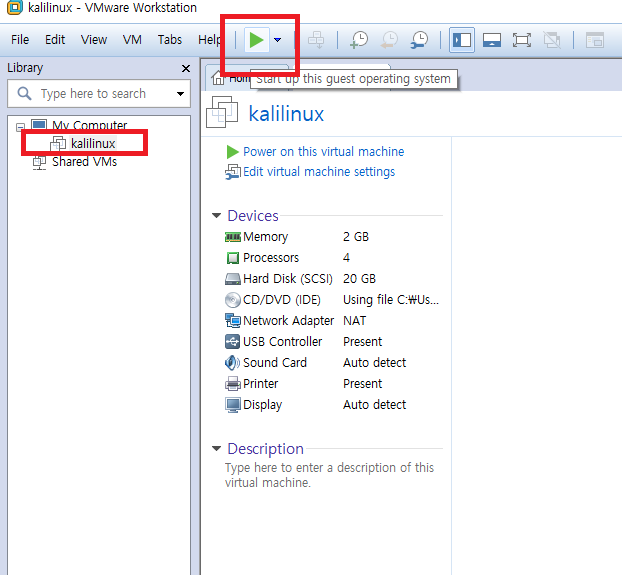
Task: Open the search filter dropdown arrow
Action: [180, 94]
